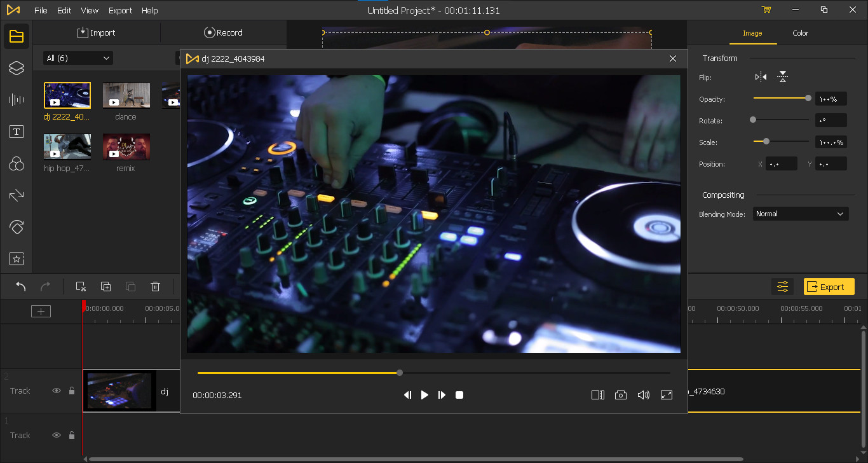Open the Titles panel in the sidebar
This screenshot has width=868, height=463.
(16, 132)
